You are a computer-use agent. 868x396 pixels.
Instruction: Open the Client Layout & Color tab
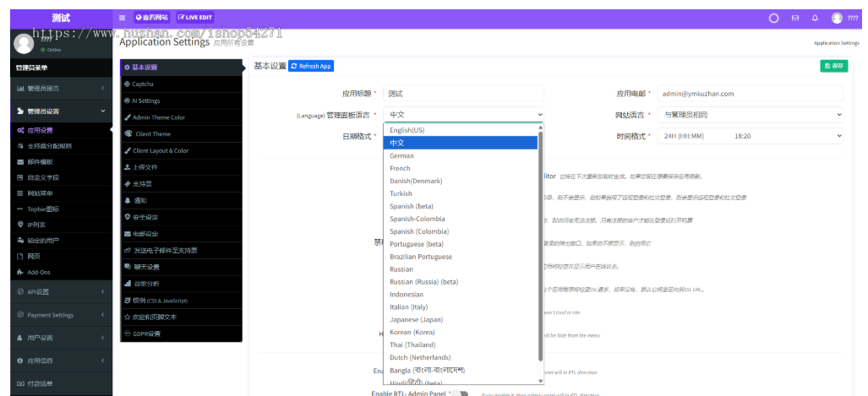pos(181,150)
